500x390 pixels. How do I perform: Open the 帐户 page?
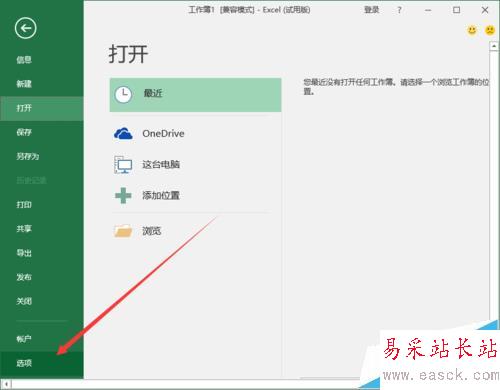coord(24,339)
